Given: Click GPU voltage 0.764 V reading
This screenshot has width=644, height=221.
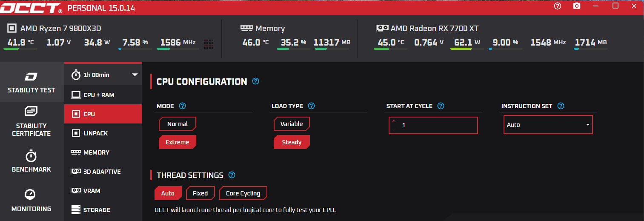Looking at the screenshot, I should (429, 42).
